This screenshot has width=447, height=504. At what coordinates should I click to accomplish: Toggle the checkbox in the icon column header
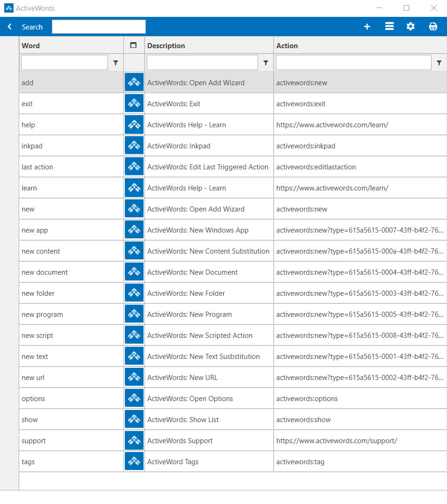[x=133, y=45]
